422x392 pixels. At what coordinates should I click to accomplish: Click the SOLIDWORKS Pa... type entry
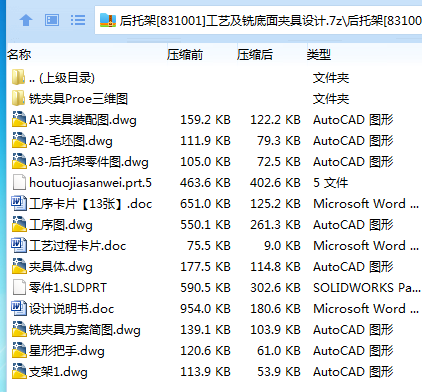367,288
